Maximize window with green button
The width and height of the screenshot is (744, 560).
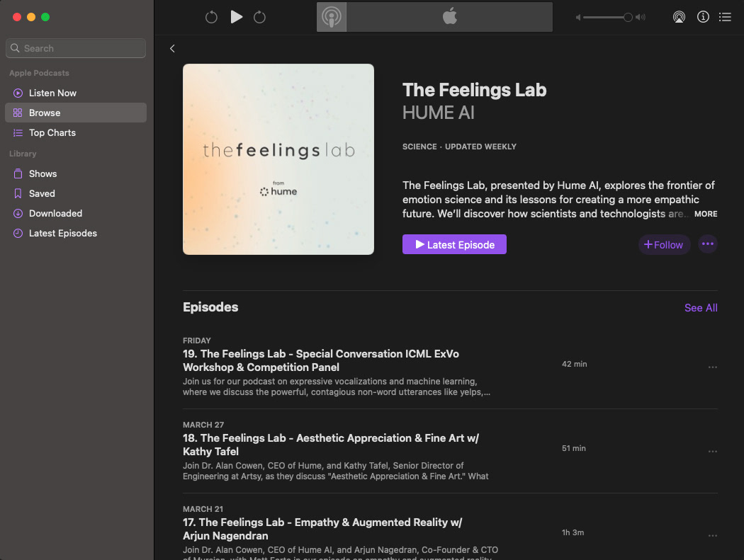[x=45, y=17]
